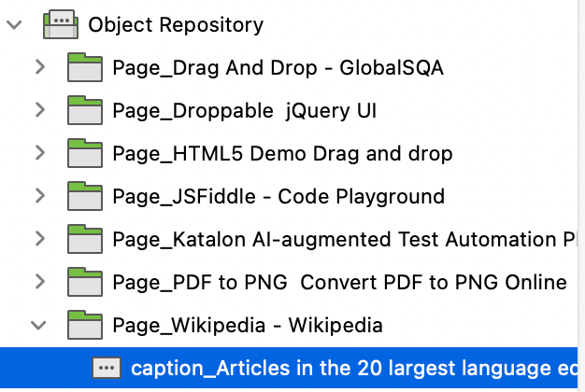Click the Page_PDF to PNG folder icon
Image resolution: width=585 pixels, height=392 pixels.
pos(85,281)
